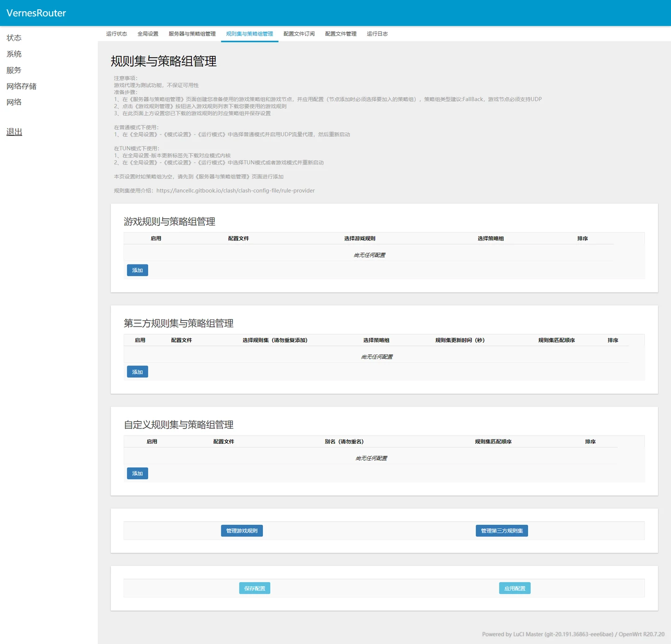
Task: Expand the 状态 sidebar menu
Action: (14, 38)
